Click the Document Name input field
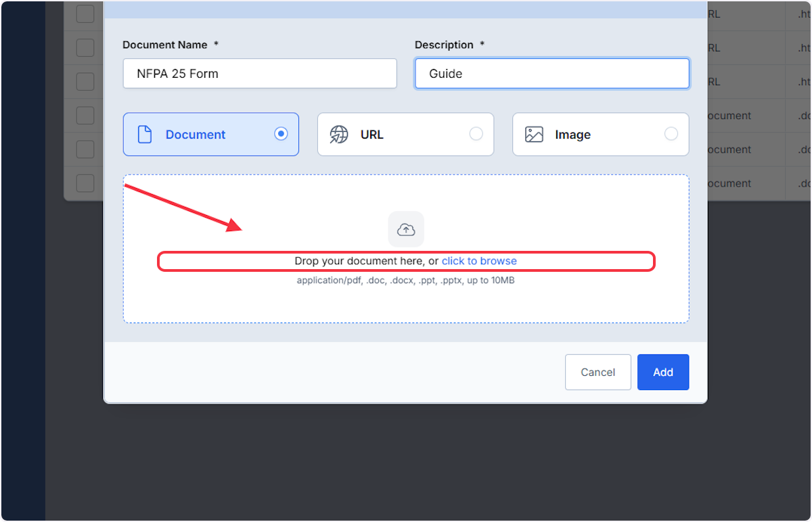This screenshot has height=522, width=812. tap(260, 73)
